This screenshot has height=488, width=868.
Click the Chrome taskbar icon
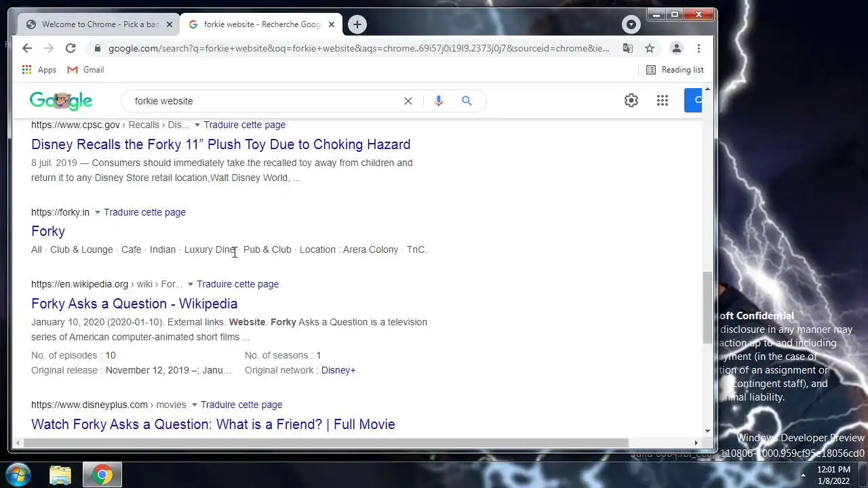click(x=102, y=474)
